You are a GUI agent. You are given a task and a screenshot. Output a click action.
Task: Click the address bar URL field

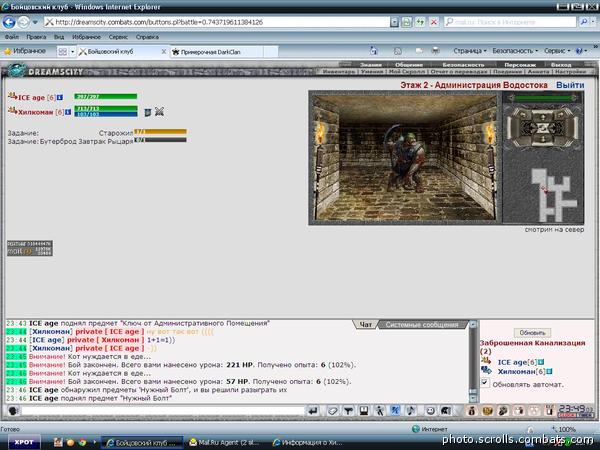[217, 22]
